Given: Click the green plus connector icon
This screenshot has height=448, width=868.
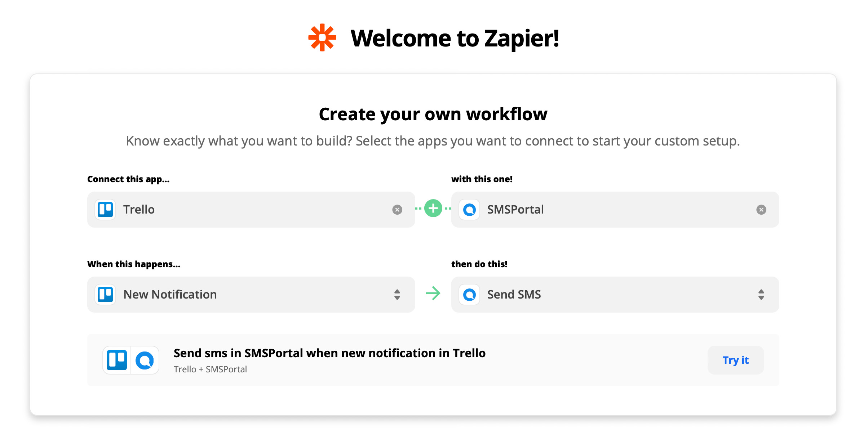Looking at the screenshot, I should pyautogui.click(x=433, y=208).
